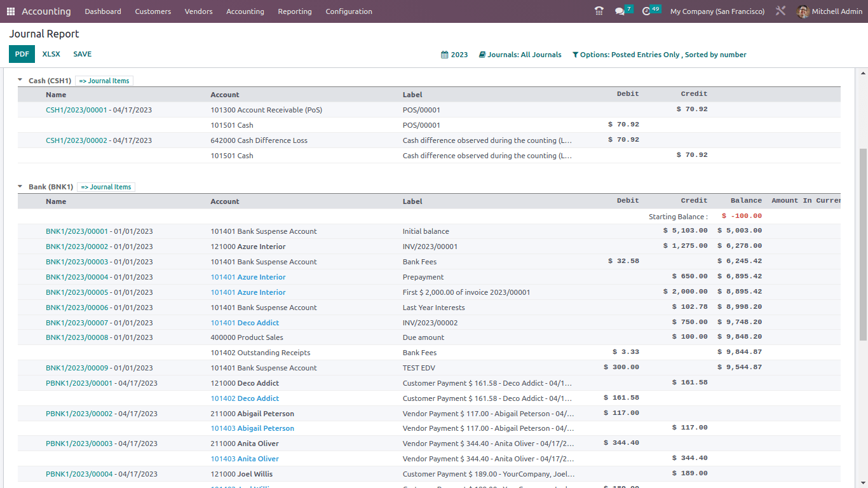Image resolution: width=868 pixels, height=488 pixels.
Task: Open the Accounting dropdown menu
Action: click(245, 11)
